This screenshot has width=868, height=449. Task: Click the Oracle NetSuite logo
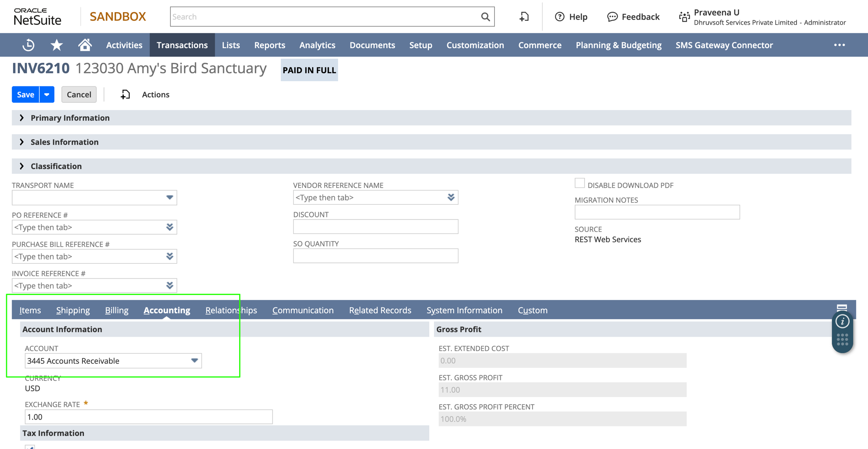(37, 16)
